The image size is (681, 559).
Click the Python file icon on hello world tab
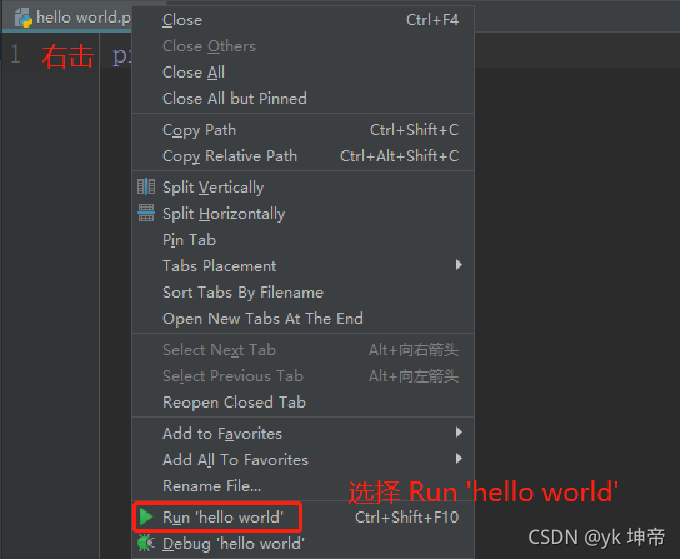click(23, 18)
